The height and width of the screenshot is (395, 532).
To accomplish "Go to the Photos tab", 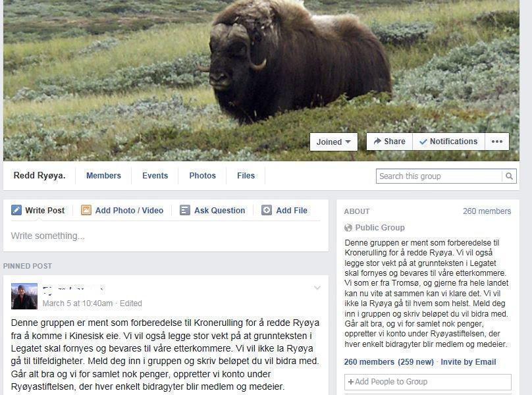I will point(203,175).
